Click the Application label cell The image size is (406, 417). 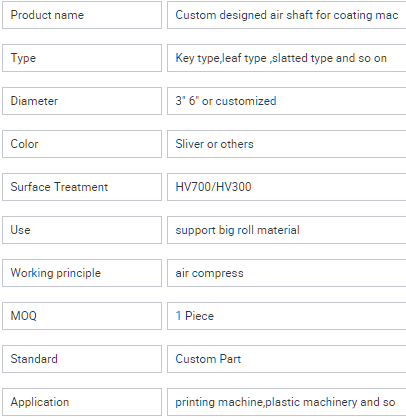coord(82,402)
